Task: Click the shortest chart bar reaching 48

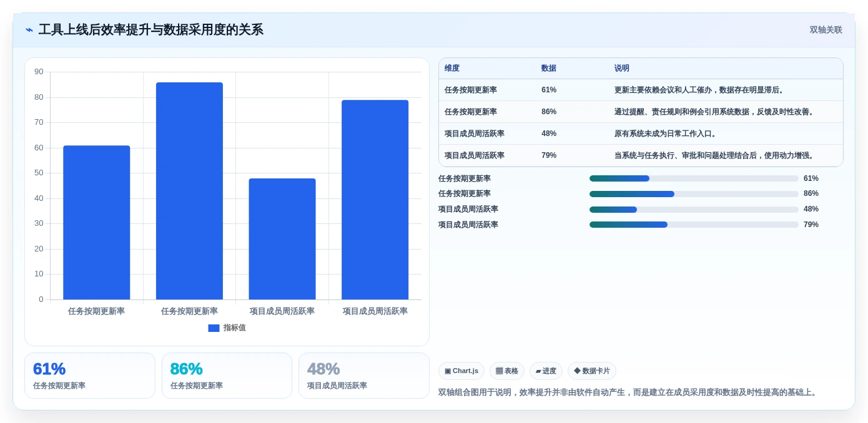Action: [x=282, y=239]
